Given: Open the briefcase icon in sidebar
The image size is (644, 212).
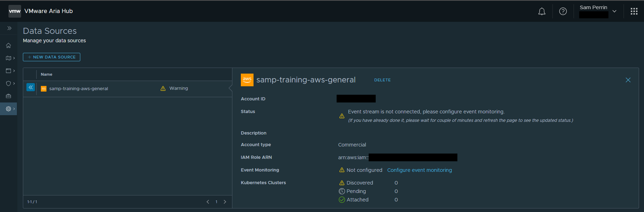Looking at the screenshot, I should [8, 96].
